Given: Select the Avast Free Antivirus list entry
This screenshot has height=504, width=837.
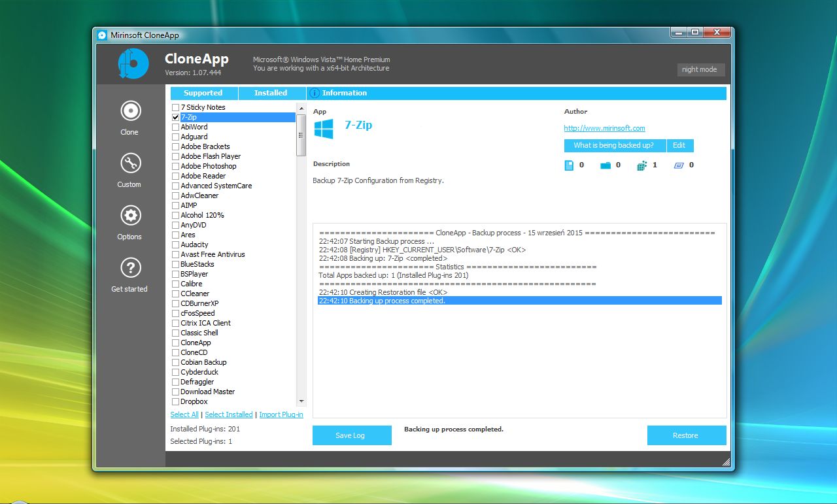Looking at the screenshot, I should [x=213, y=255].
